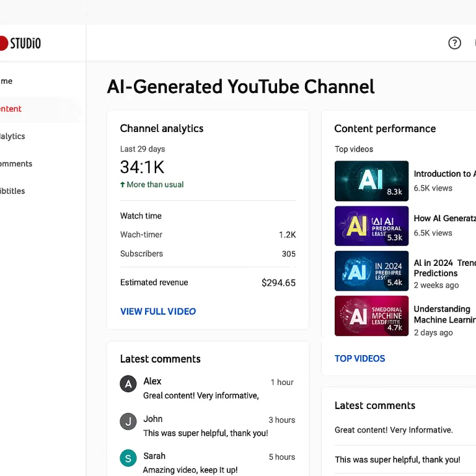The height and width of the screenshot is (476, 476).
Task: Click the '1 hour' comment timestamp
Action: pos(282,382)
